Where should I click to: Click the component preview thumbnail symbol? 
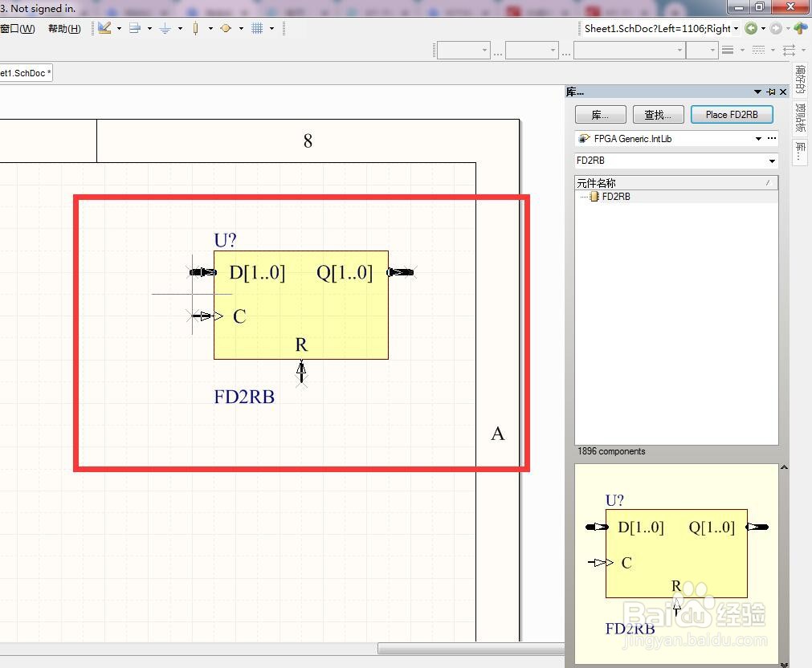tap(676, 553)
